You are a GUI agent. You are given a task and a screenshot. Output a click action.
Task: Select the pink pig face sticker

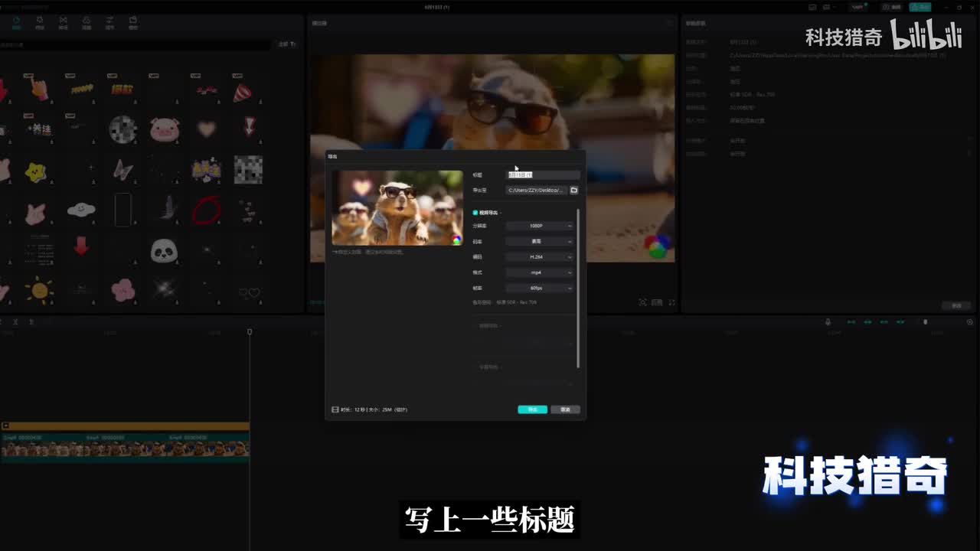164,129
